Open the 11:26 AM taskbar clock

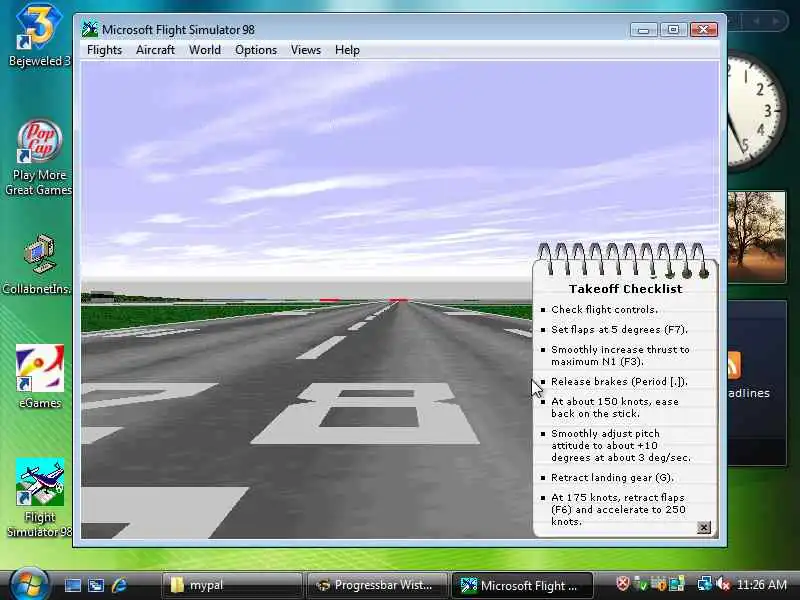click(762, 584)
